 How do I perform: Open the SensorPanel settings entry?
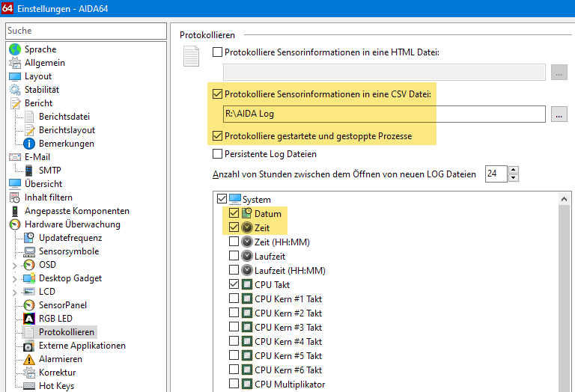click(63, 305)
